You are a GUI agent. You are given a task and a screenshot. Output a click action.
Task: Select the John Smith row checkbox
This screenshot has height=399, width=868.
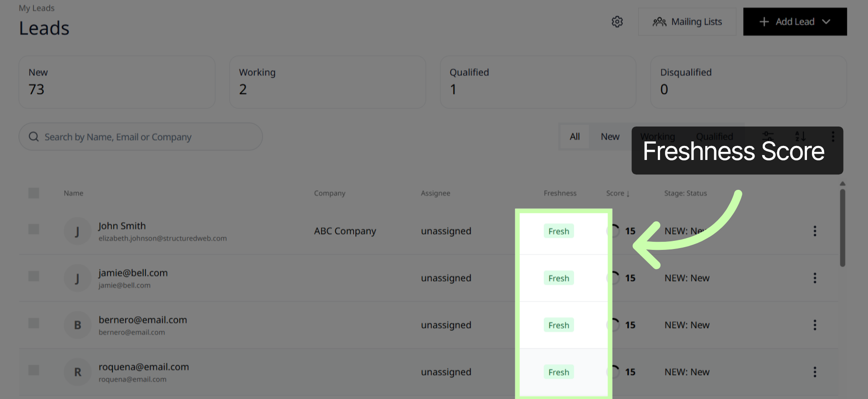(x=33, y=229)
